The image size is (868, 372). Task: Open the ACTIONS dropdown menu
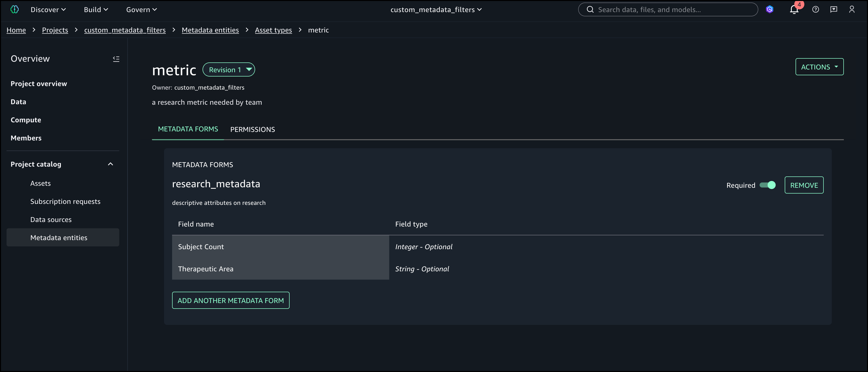tap(819, 67)
